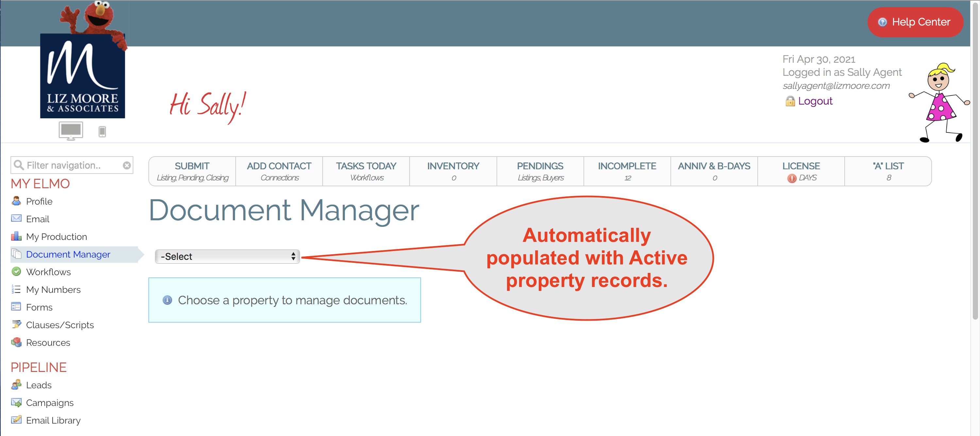Expand the property -Select dropdown
The width and height of the screenshot is (980, 436).
[227, 257]
